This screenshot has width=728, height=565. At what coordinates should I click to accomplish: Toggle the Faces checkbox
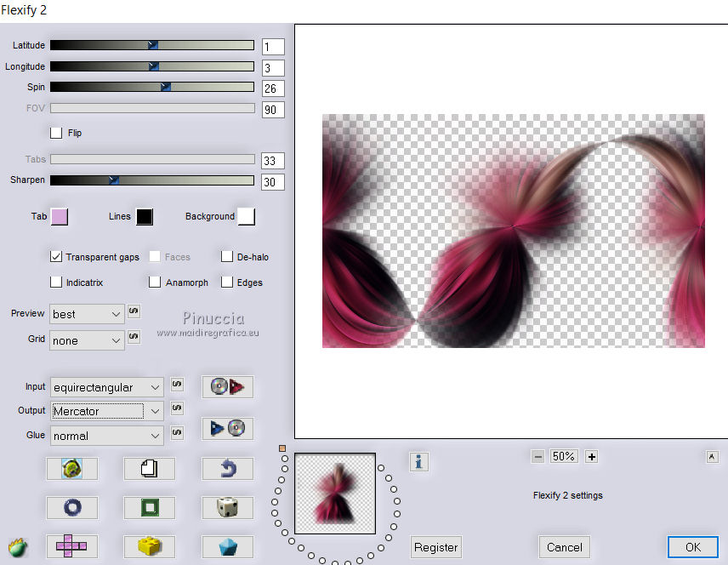tap(155, 256)
